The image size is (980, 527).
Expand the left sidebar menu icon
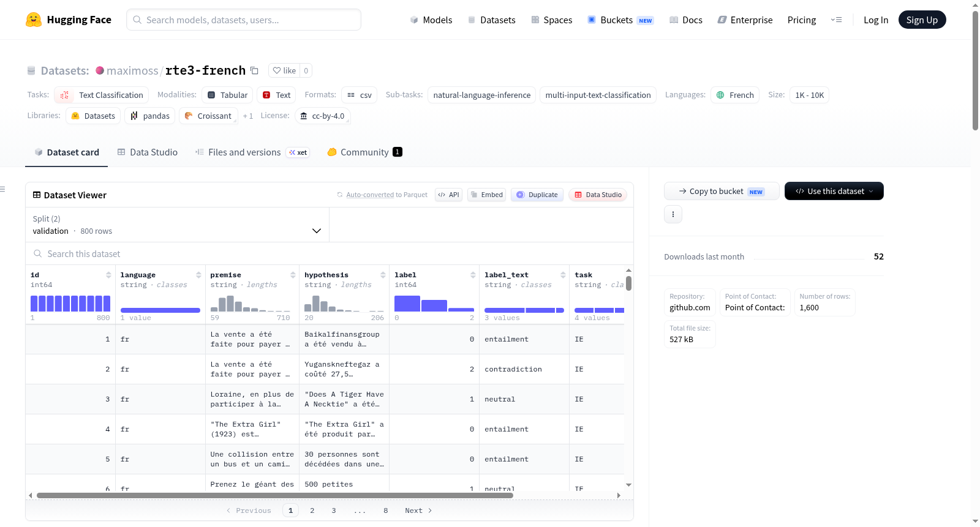click(2, 189)
